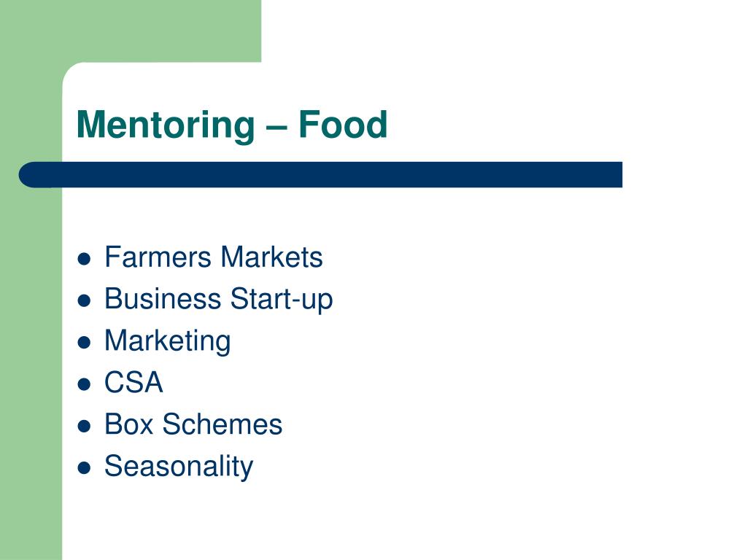This screenshot has width=747, height=560.
Task: Select the 'Farmers Markets' bullet text
Action: tap(214, 257)
